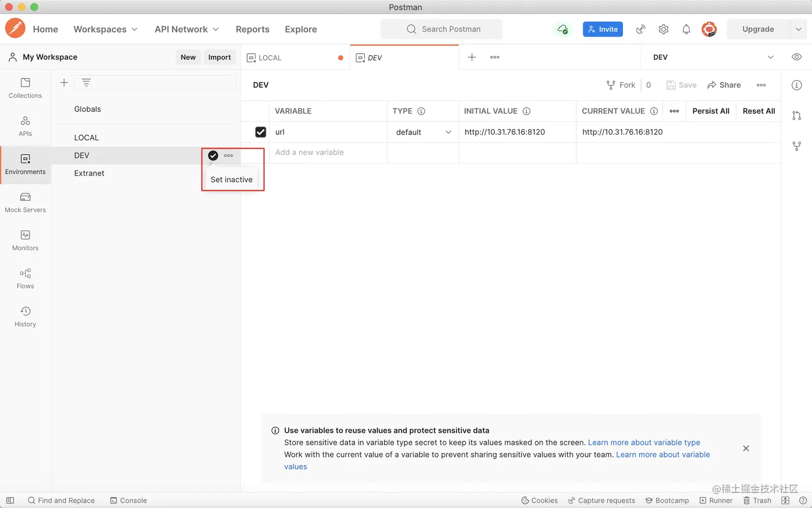Create a new environment with the plus icon
Screen dimensions: 812x508
(x=64, y=83)
